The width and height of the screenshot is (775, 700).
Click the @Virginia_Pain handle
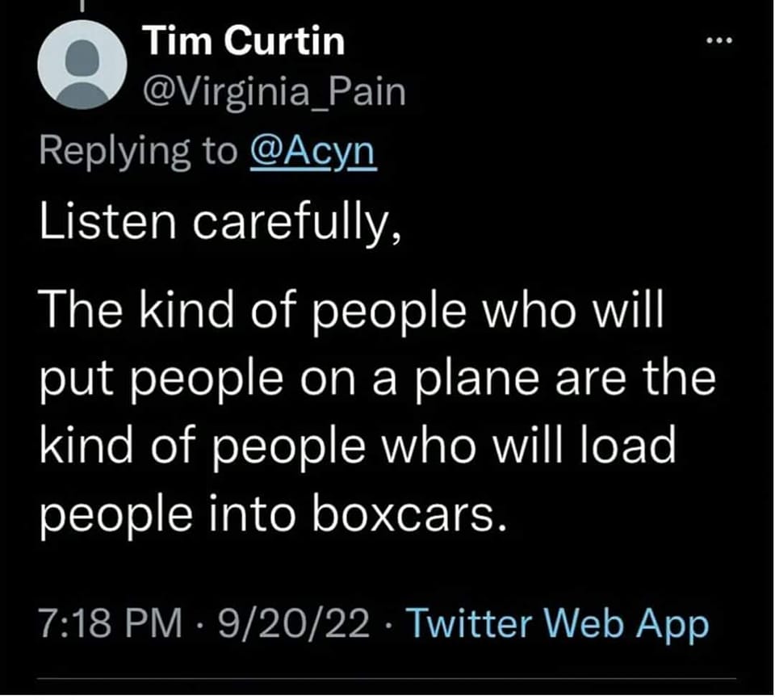pyautogui.click(x=274, y=93)
